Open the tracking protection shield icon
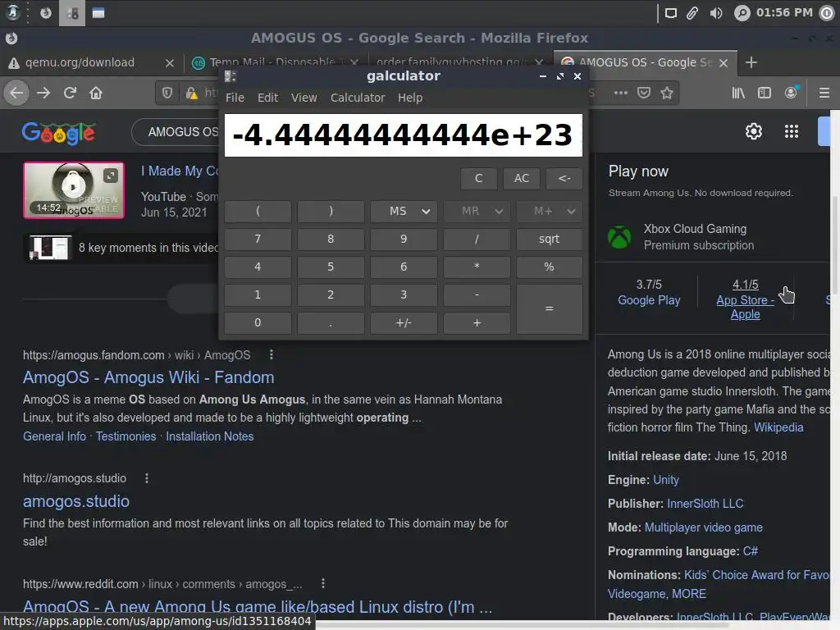 pos(167,94)
